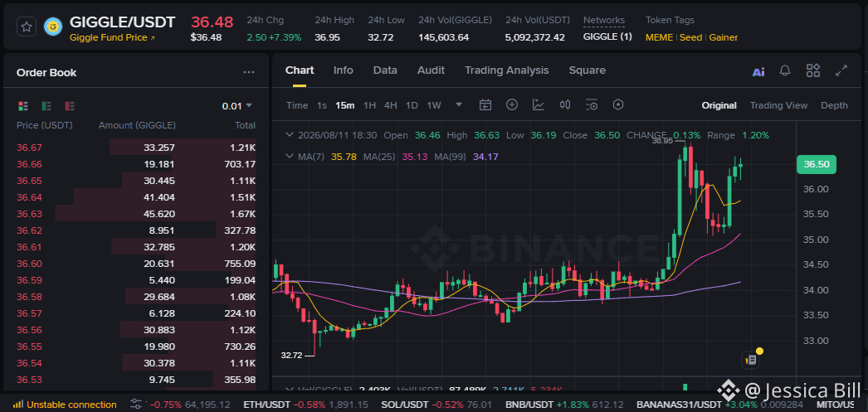868x412 pixels.
Task: Click sell order row at price 36.56
Action: click(x=136, y=330)
